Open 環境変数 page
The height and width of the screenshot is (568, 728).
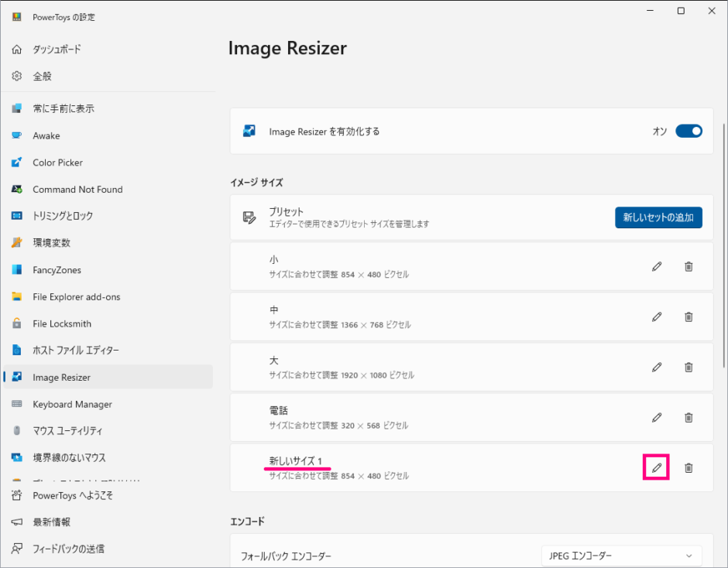(108, 243)
